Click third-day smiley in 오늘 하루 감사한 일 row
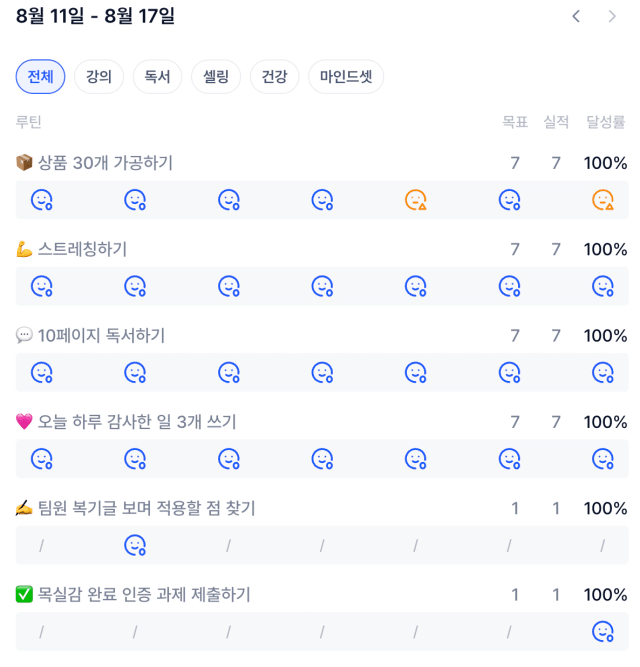This screenshot has height=667, width=640. (228, 459)
